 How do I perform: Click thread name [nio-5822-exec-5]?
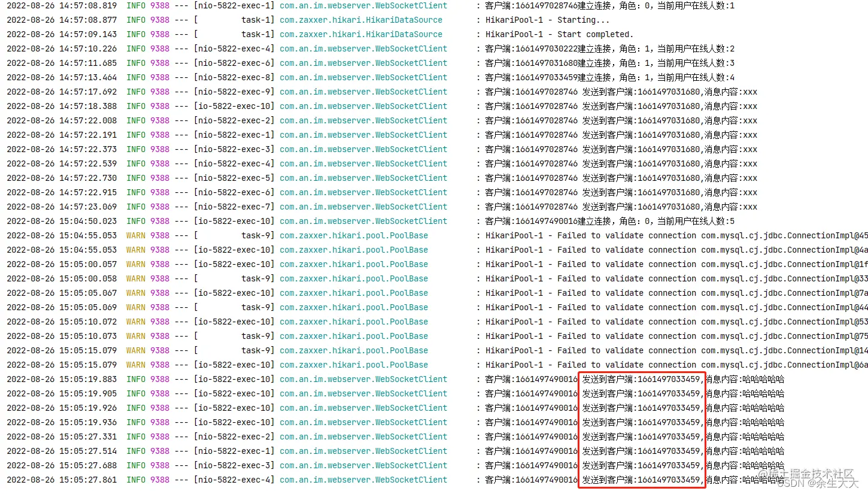coord(234,178)
